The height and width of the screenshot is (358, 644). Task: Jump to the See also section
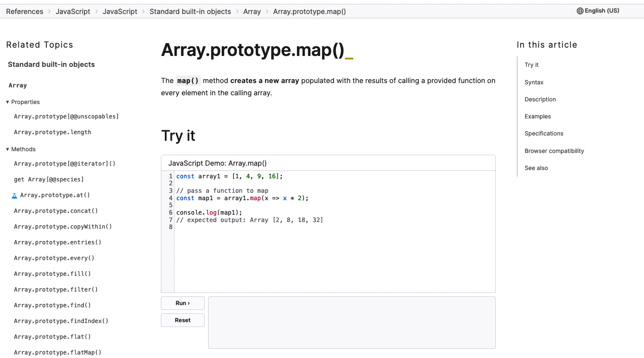point(536,168)
